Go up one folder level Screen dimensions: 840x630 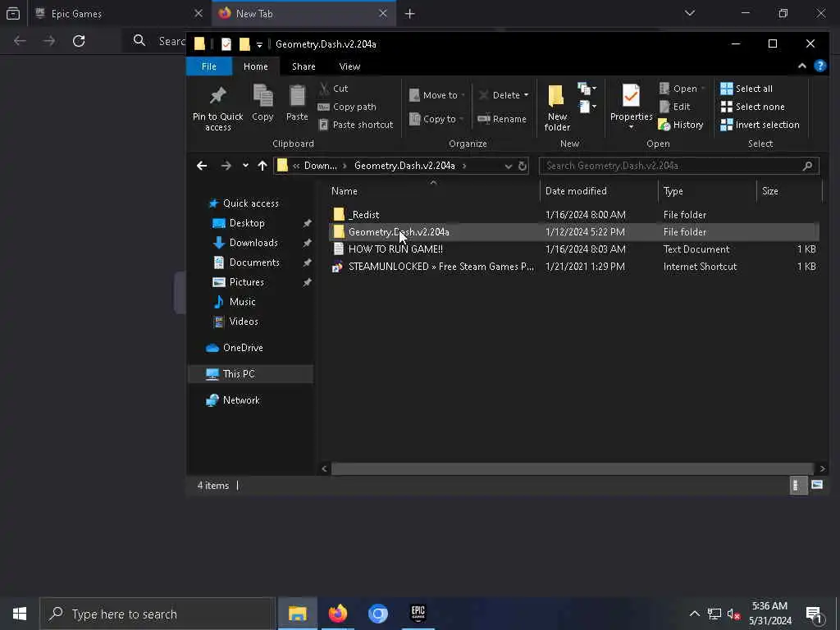tap(262, 166)
